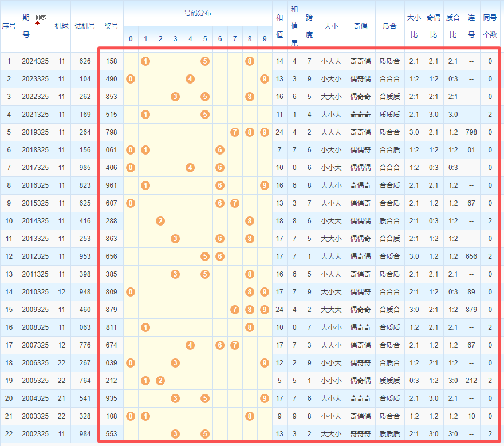Click period number 2002325
The image size is (504, 446).
36,434
